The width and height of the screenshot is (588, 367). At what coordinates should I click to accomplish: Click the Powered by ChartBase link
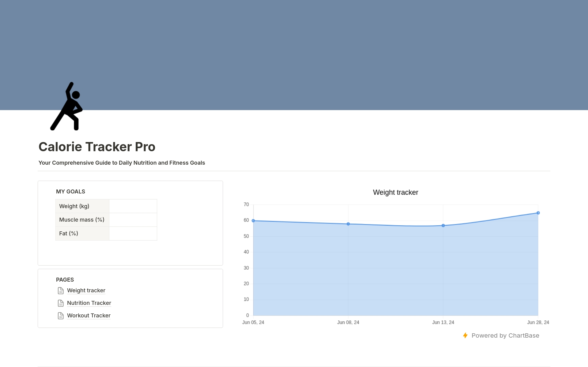tap(505, 335)
